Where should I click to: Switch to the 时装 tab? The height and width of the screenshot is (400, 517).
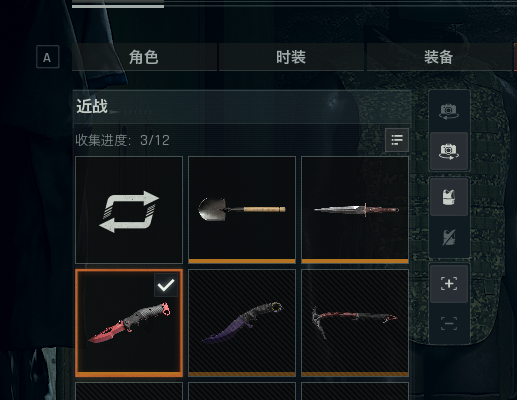(x=291, y=57)
